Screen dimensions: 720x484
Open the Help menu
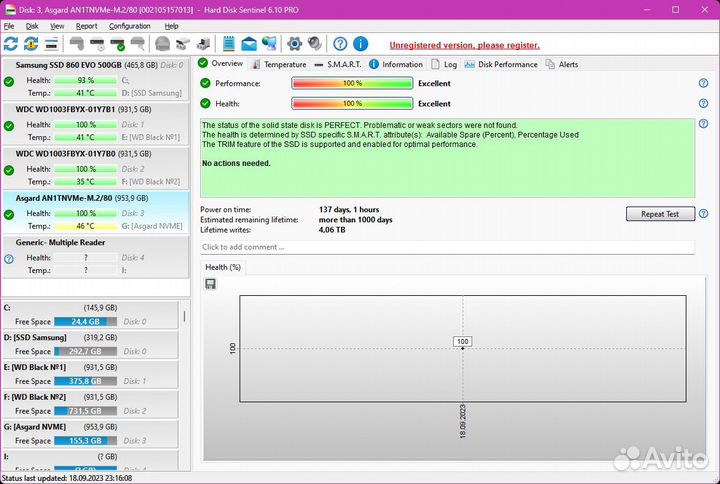(x=172, y=26)
